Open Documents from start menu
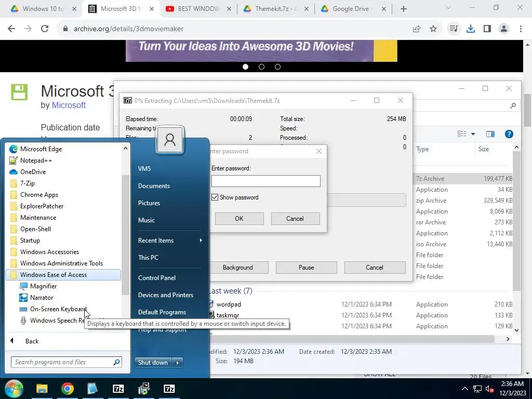The width and height of the screenshot is (532, 399). tap(154, 186)
